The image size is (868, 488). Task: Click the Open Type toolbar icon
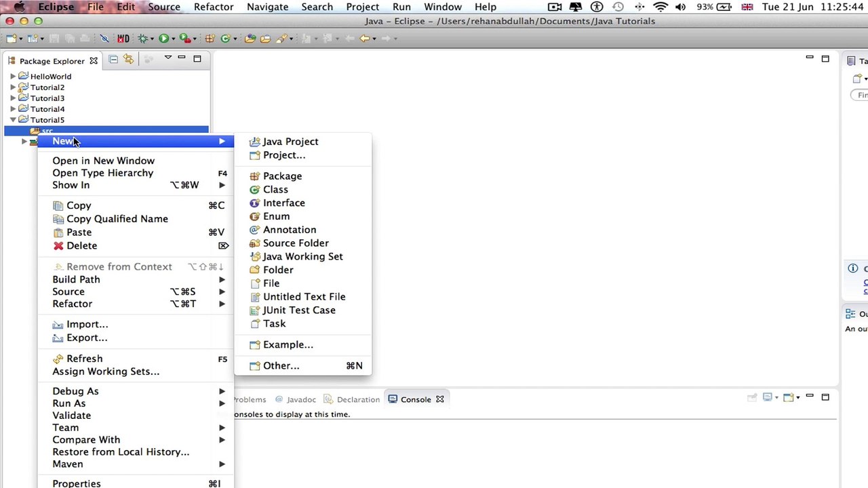(250, 39)
